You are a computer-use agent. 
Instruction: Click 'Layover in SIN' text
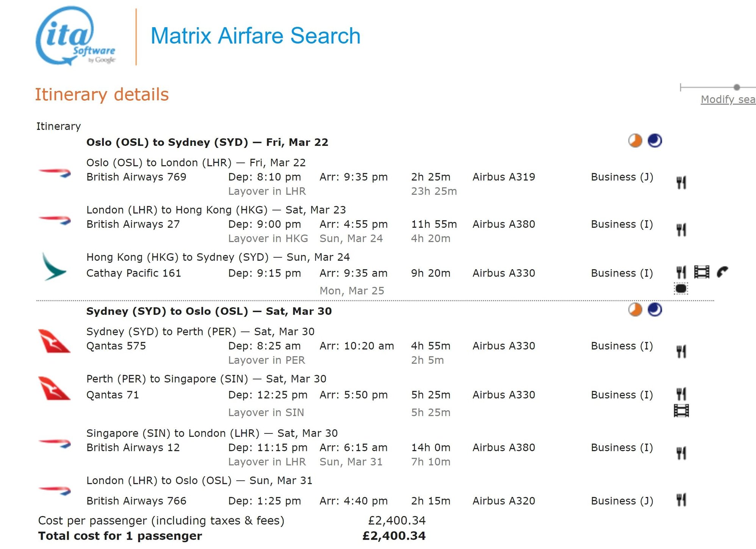pos(266,413)
